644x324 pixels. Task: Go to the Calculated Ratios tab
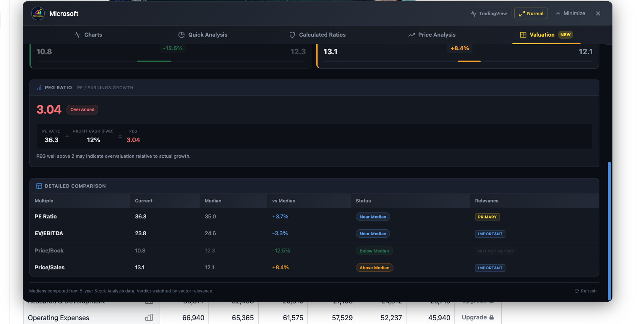point(317,35)
